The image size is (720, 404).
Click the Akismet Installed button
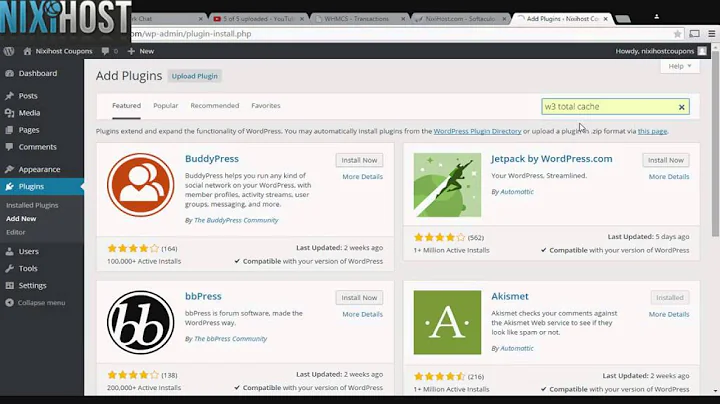(669, 298)
